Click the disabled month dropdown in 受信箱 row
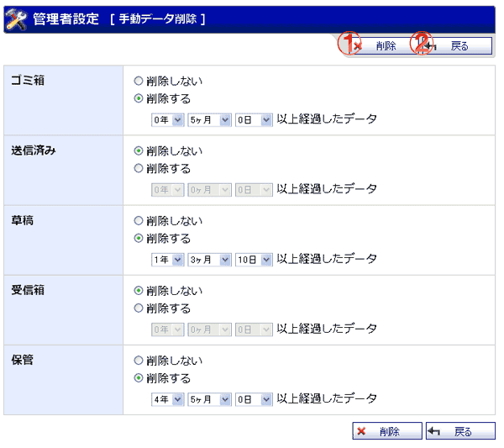 (x=209, y=329)
